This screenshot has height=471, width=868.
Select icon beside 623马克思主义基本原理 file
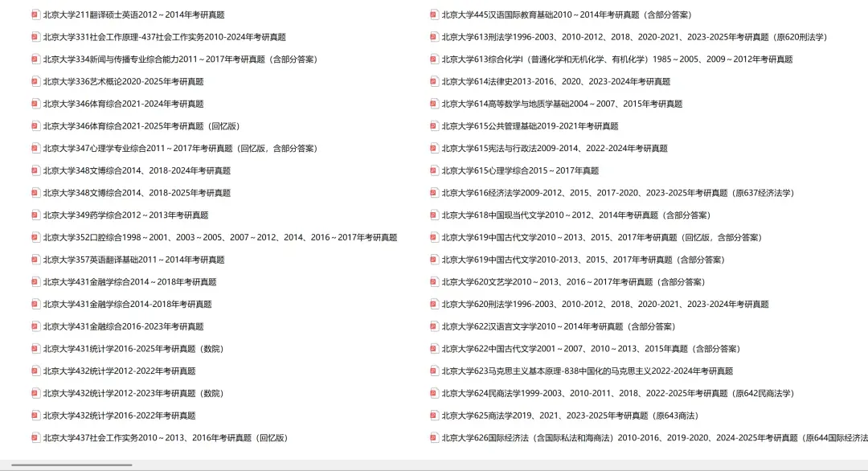pyautogui.click(x=434, y=371)
